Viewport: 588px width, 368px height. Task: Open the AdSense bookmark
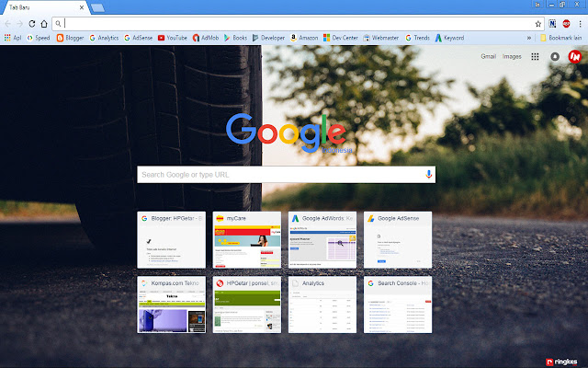[x=139, y=38]
